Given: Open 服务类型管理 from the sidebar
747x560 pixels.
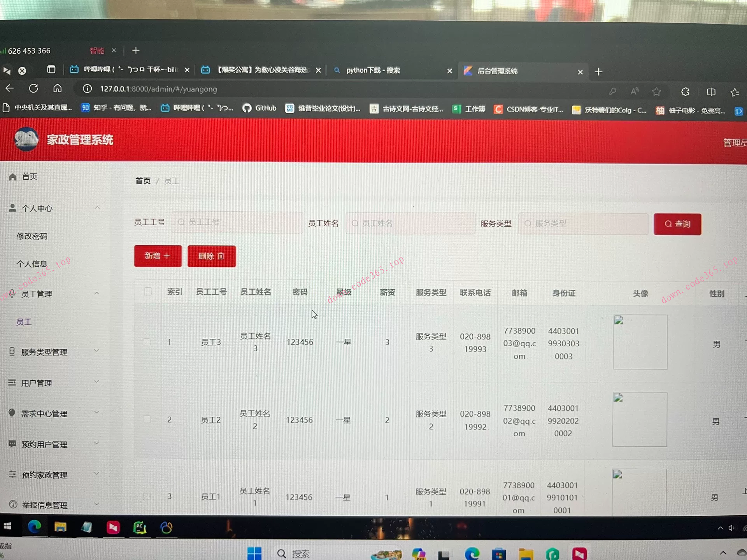Looking at the screenshot, I should [x=12, y=351].
